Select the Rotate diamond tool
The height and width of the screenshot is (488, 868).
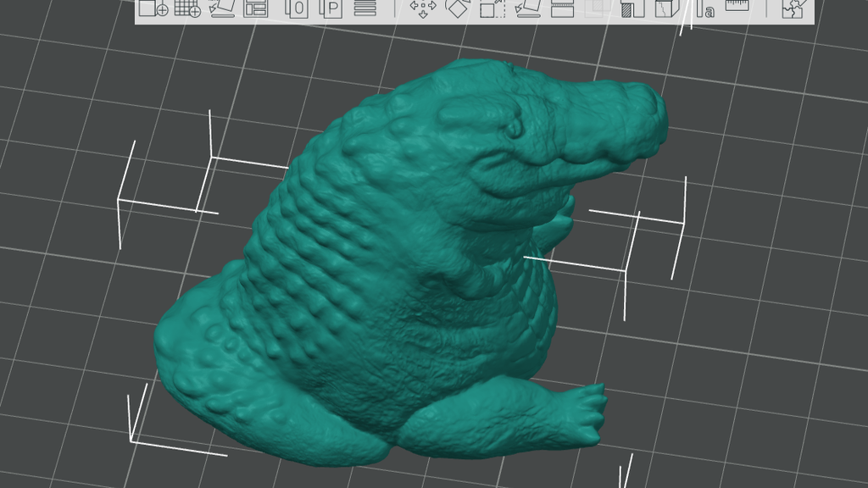[457, 8]
